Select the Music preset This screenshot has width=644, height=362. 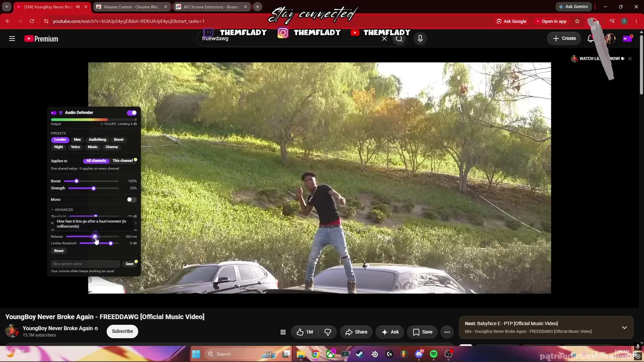(93, 147)
